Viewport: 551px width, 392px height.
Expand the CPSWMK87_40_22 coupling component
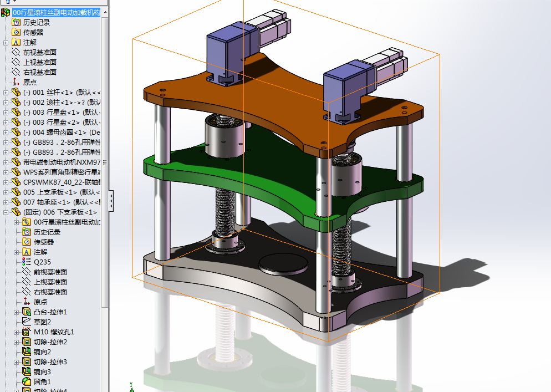[x=6, y=182]
